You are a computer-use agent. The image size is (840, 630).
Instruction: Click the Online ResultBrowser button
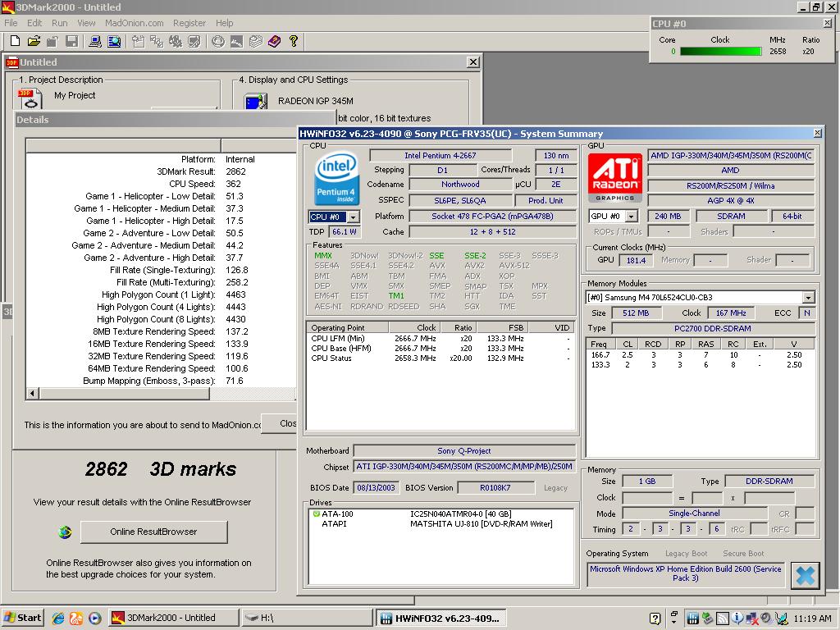point(153,532)
